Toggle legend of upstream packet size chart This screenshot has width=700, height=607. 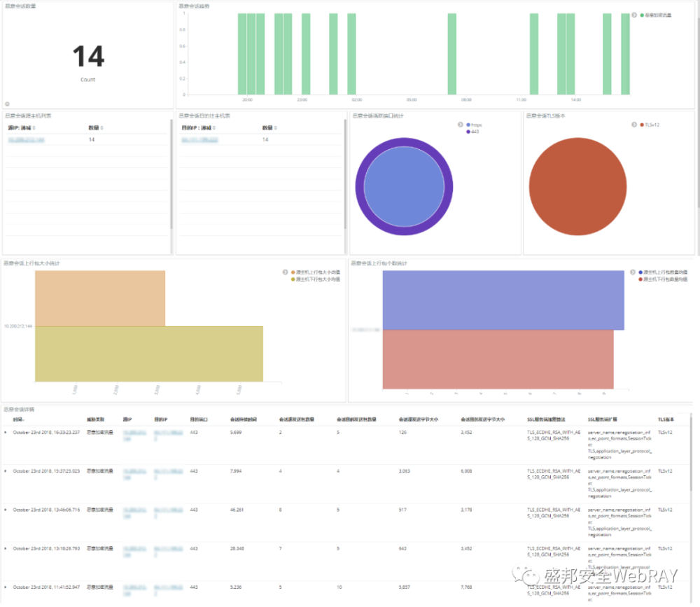tap(286, 272)
